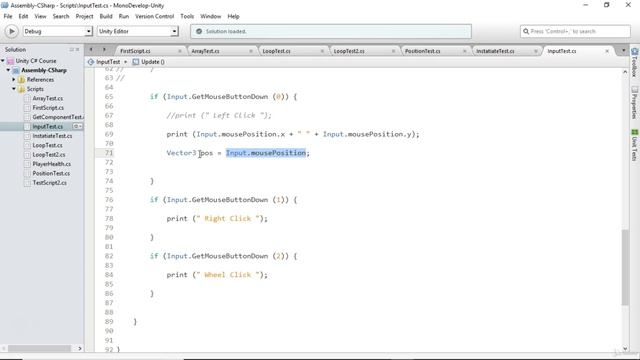Open the Unity Editor target dropdown

138,31
